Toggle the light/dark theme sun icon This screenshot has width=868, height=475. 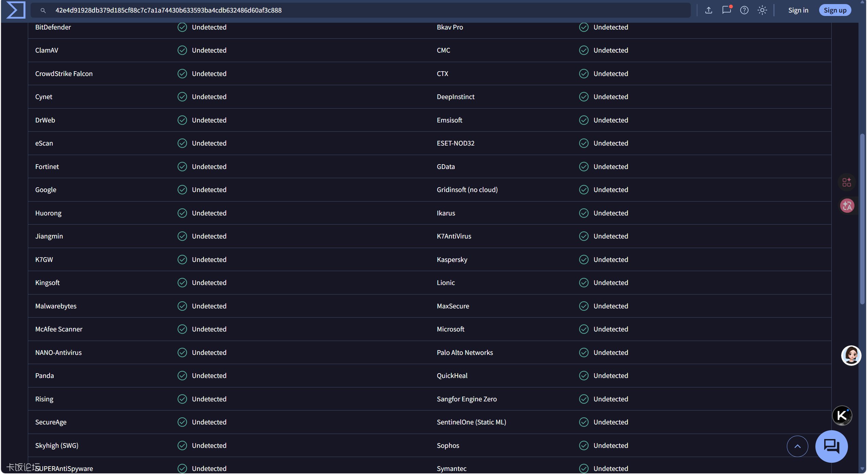pyautogui.click(x=762, y=10)
